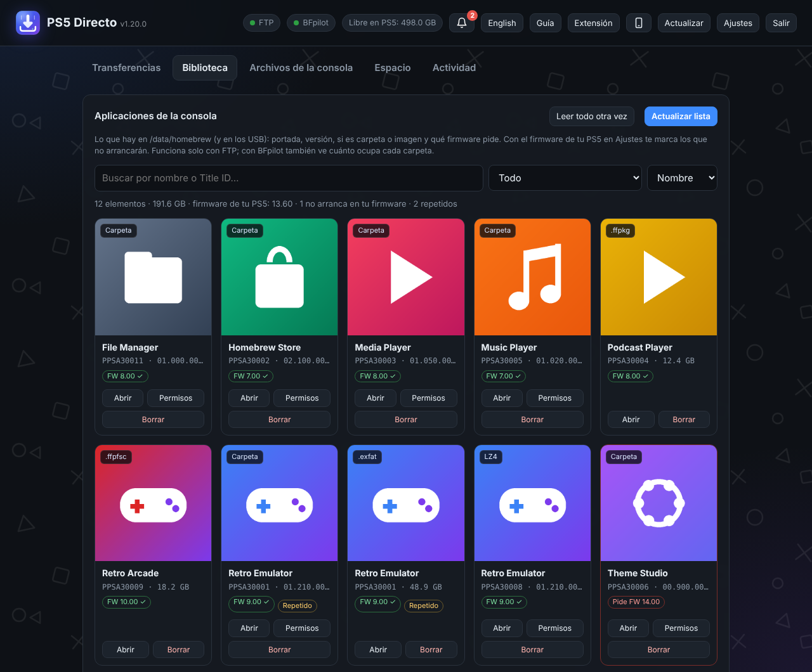Click Abrir for Podcast Player
The image size is (812, 672).
tap(631, 420)
